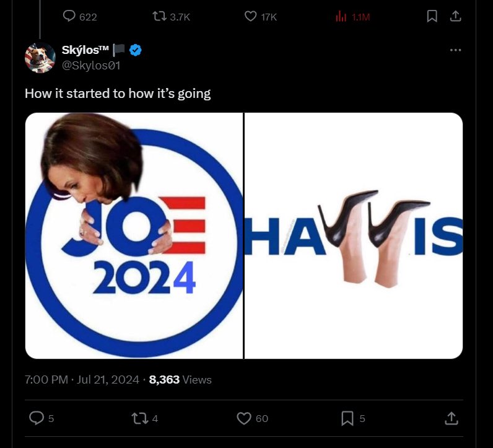The image size is (493, 448).
Task: Open the 8,363 Views count
Action: coord(180,379)
